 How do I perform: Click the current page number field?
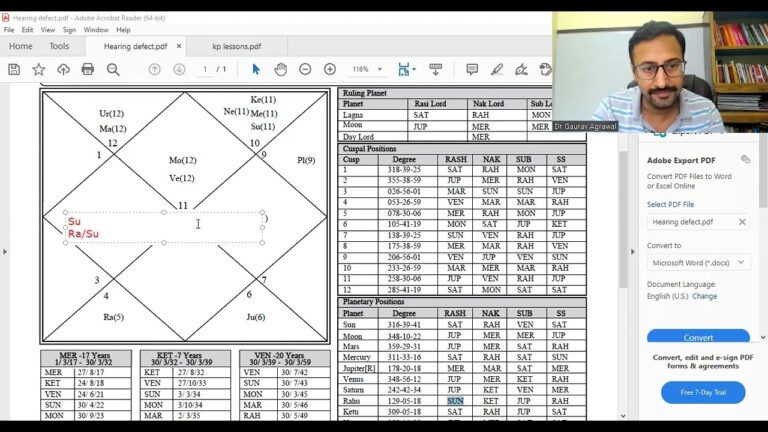(x=205, y=70)
